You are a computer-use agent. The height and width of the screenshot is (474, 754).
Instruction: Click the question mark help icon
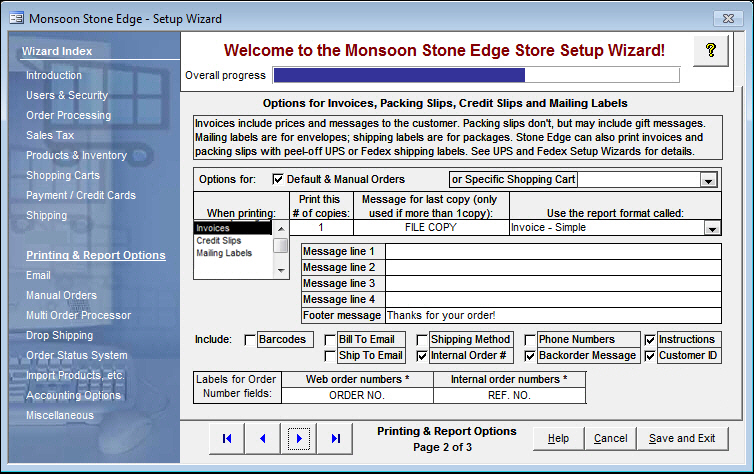[x=710, y=50]
